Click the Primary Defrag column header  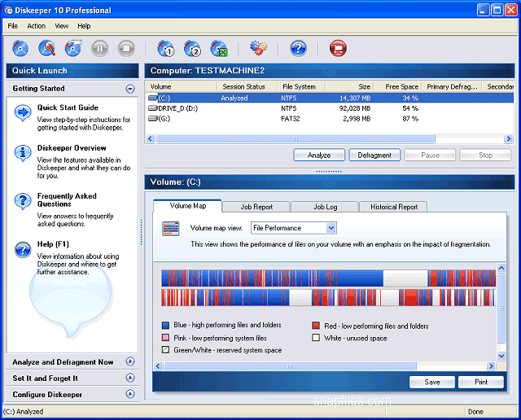(452, 87)
